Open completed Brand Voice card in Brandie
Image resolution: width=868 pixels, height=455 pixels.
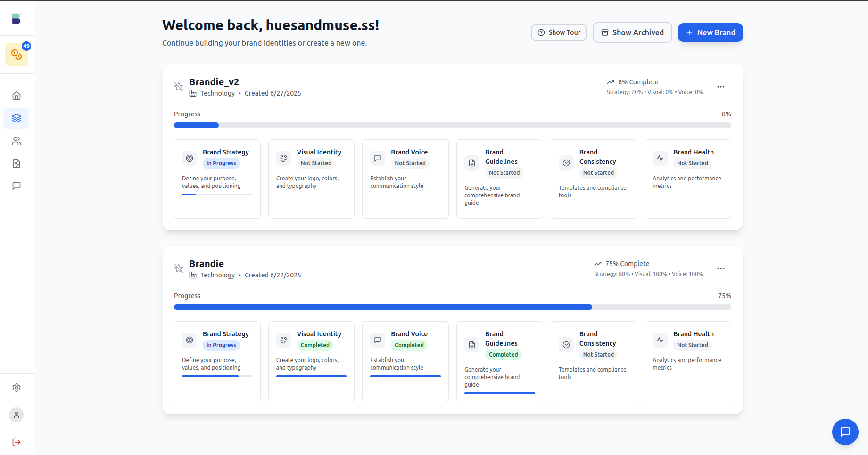[x=405, y=362]
